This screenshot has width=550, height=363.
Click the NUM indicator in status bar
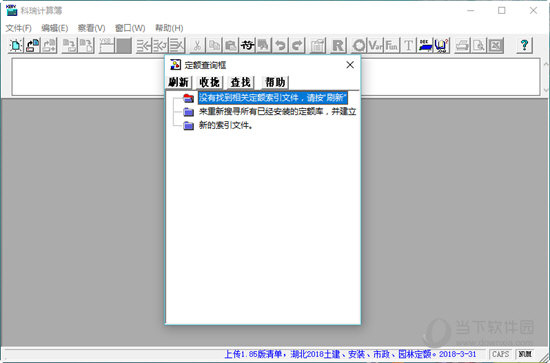coord(525,354)
